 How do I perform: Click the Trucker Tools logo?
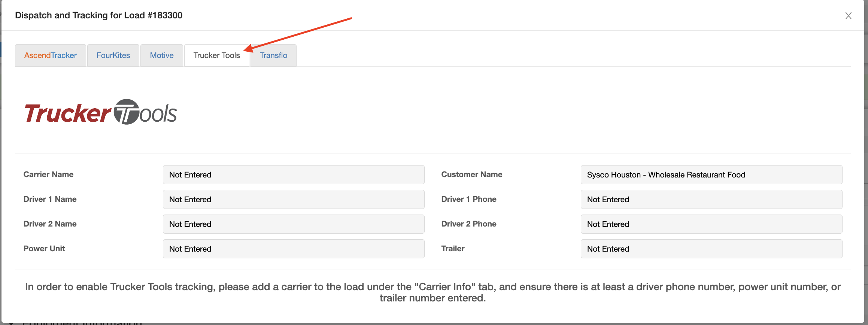(x=100, y=112)
